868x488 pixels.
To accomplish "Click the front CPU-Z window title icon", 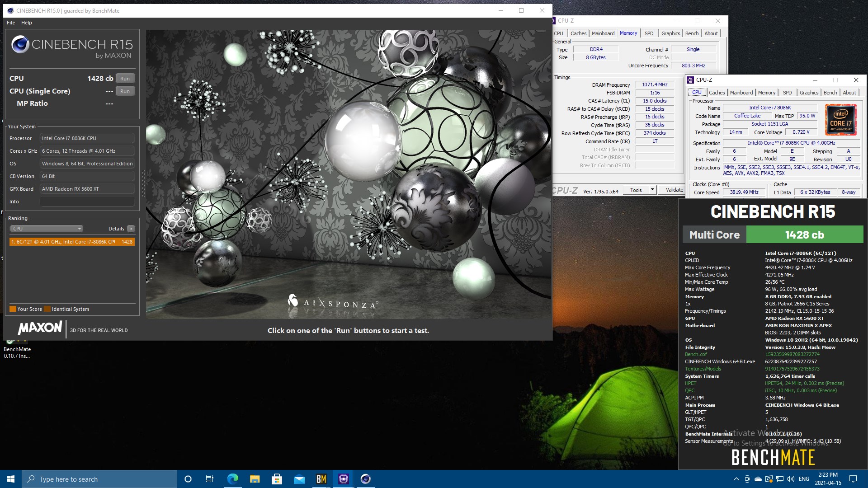I will 690,80.
